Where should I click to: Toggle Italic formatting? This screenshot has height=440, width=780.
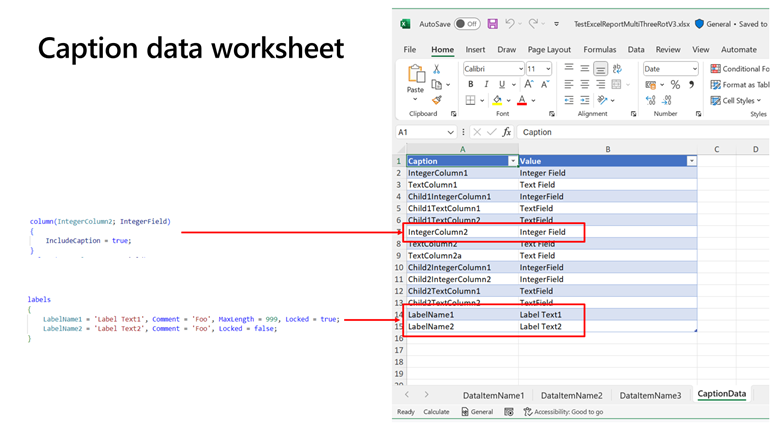(x=486, y=85)
